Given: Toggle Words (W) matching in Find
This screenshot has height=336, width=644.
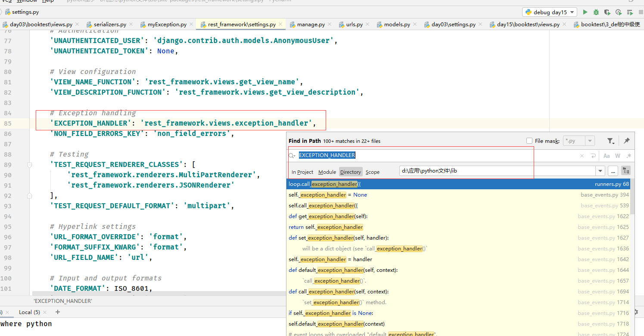Looking at the screenshot, I should [618, 156].
